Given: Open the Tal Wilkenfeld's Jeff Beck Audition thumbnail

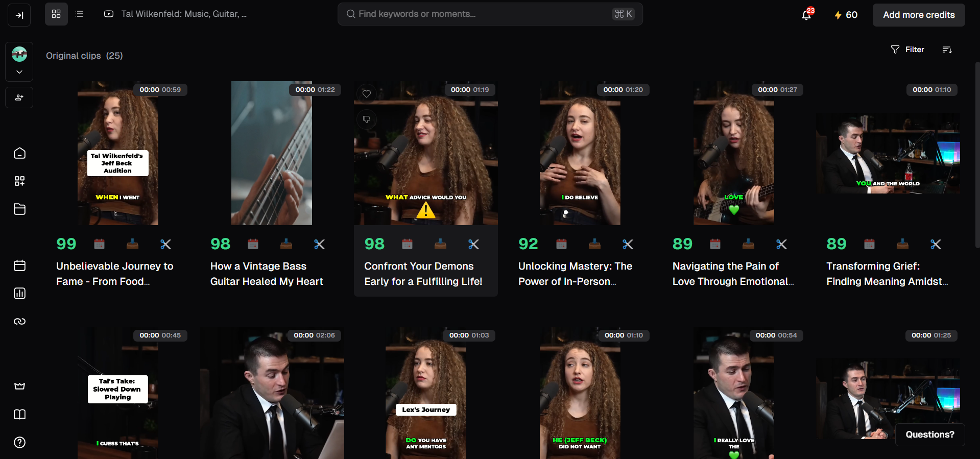Looking at the screenshot, I should coord(118,153).
